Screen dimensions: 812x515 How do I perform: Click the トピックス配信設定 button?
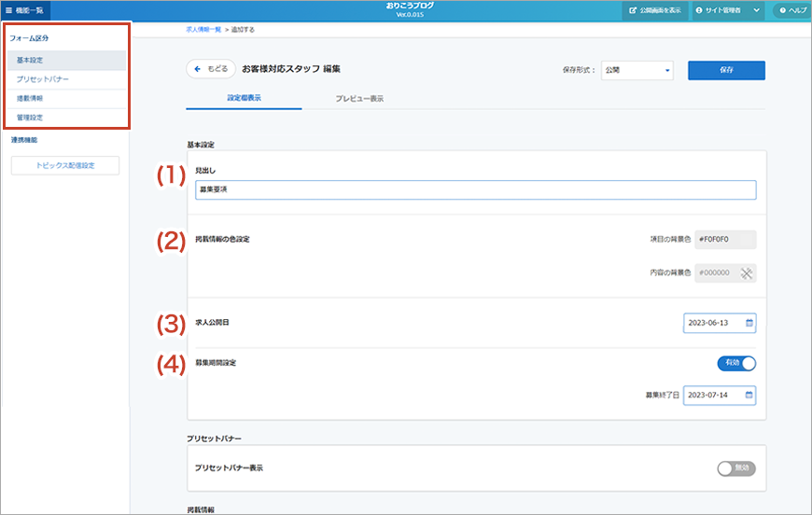[65, 166]
